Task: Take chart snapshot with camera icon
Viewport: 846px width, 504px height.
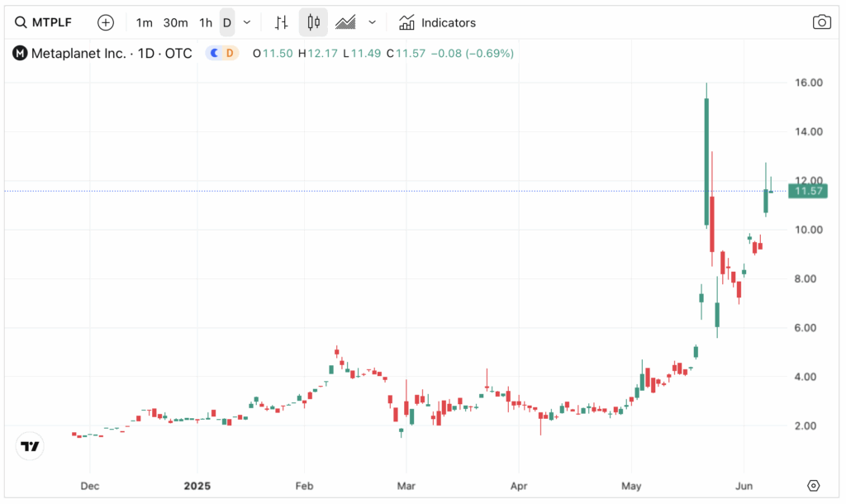Action: coord(822,22)
